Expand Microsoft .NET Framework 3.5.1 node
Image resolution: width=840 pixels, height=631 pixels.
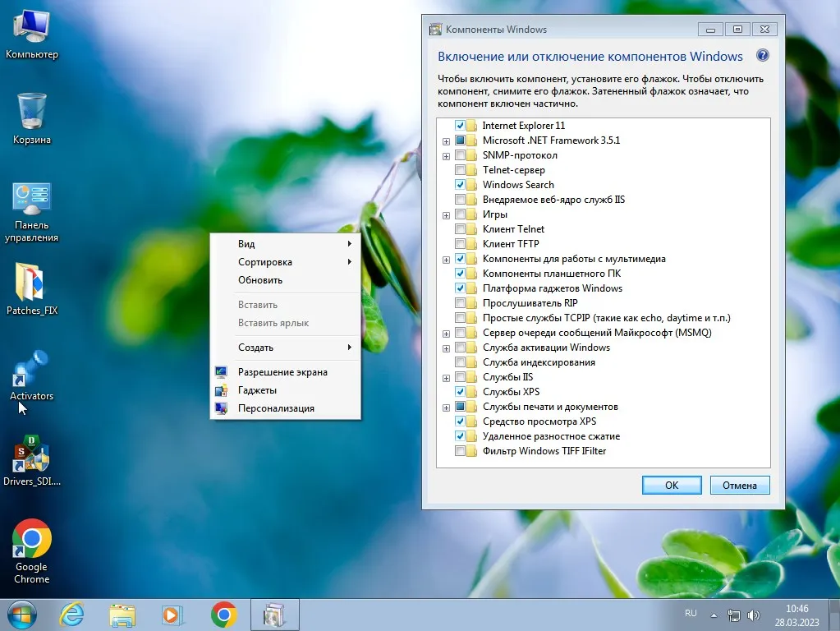tap(446, 141)
